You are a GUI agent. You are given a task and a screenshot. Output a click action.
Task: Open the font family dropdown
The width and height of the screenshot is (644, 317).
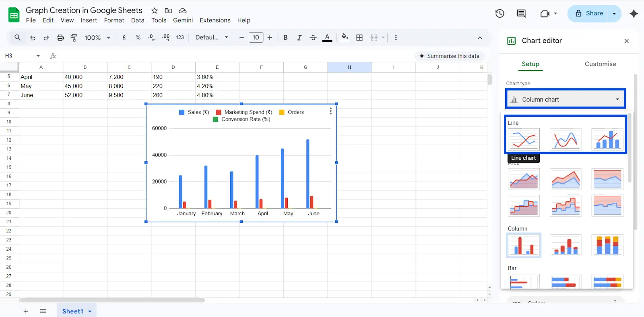pos(212,37)
